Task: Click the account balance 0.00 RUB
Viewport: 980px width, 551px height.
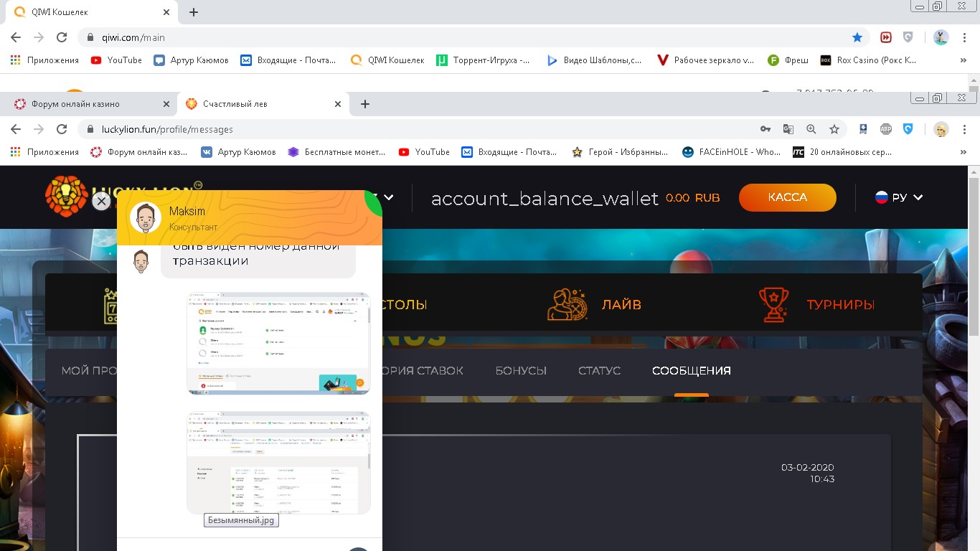Action: pyautogui.click(x=692, y=198)
